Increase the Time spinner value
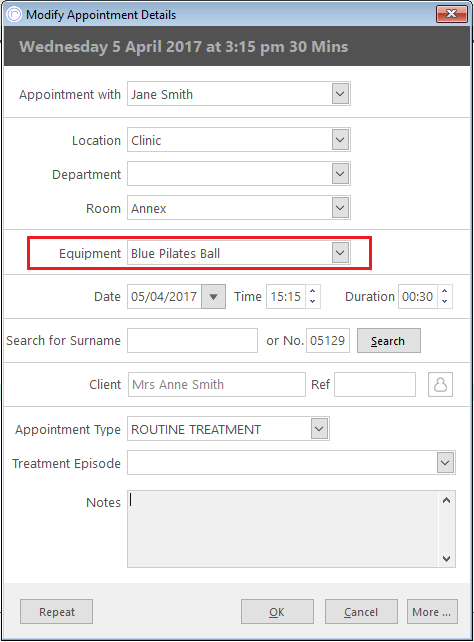The height and width of the screenshot is (642, 474). click(313, 291)
